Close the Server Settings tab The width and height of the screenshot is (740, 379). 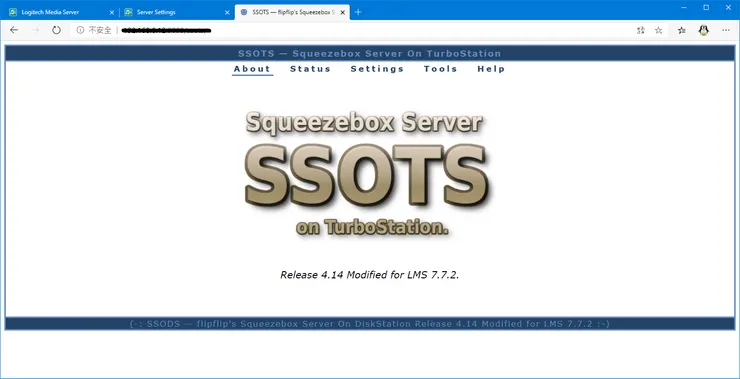(227, 12)
